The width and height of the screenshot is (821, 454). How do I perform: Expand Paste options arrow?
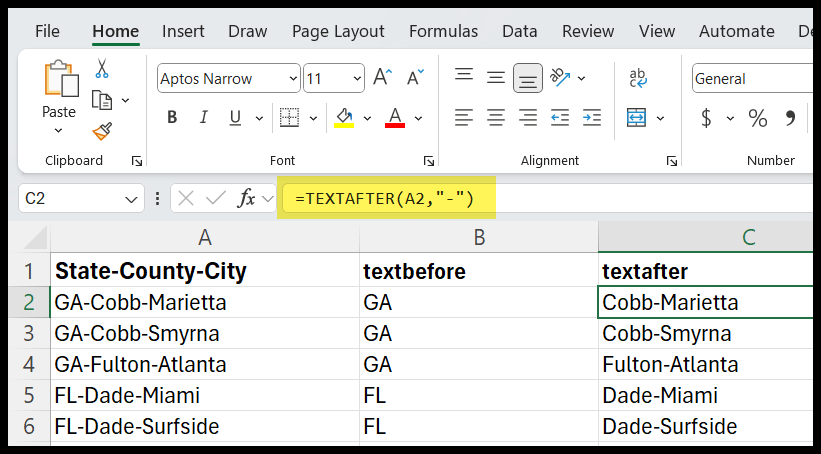[x=58, y=130]
